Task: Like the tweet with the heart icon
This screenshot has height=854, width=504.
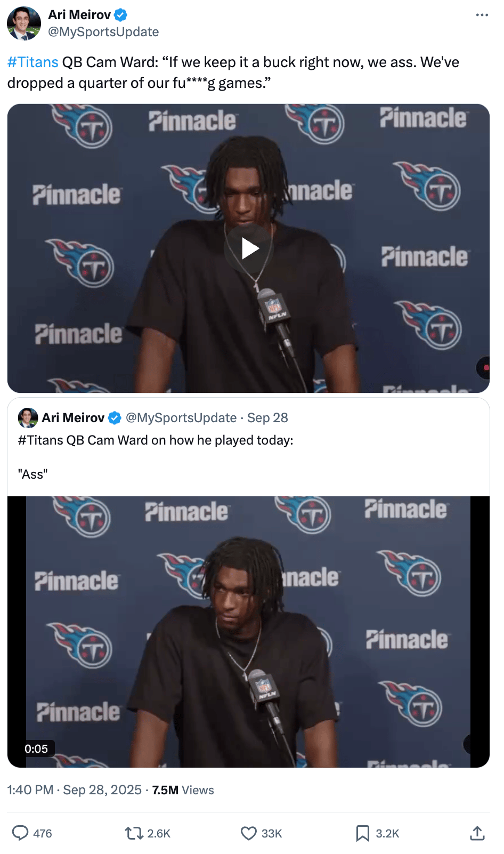Action: [249, 833]
